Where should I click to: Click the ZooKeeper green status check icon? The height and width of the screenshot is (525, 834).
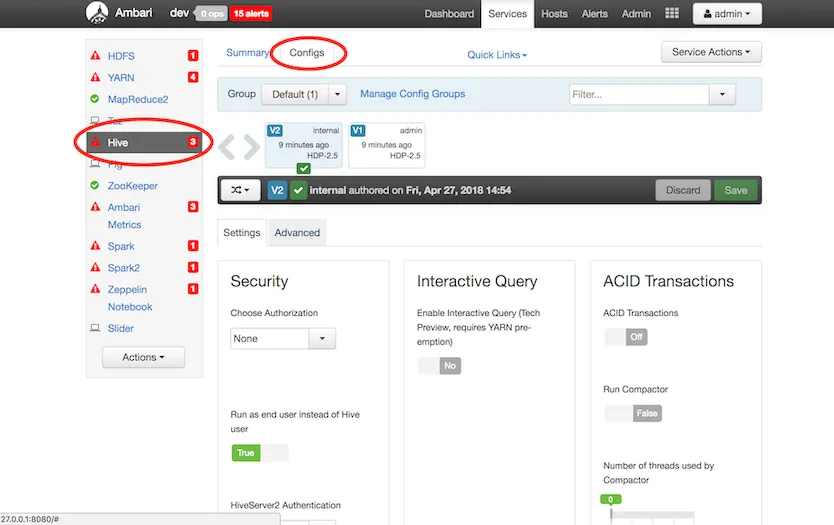95,185
